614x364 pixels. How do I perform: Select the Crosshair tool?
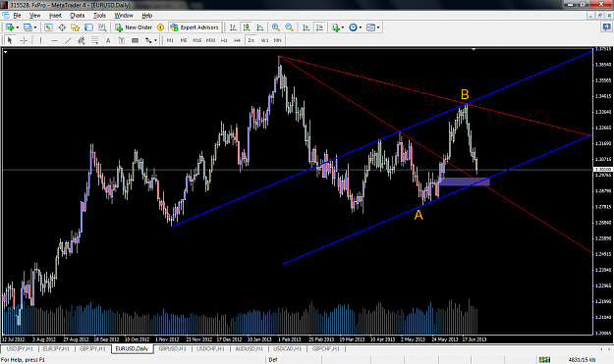[x=24, y=40]
